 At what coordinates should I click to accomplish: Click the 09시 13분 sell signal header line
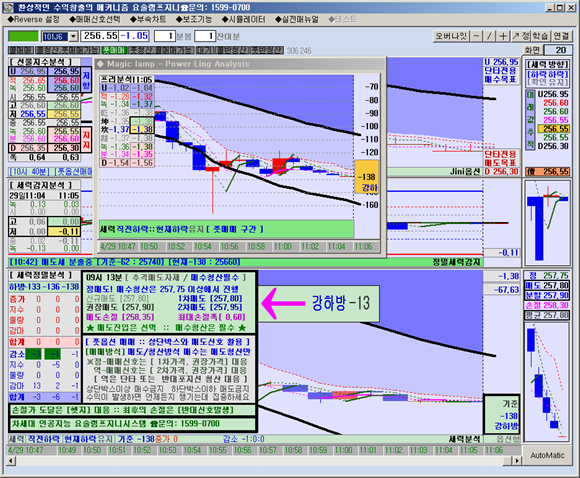tap(166, 277)
